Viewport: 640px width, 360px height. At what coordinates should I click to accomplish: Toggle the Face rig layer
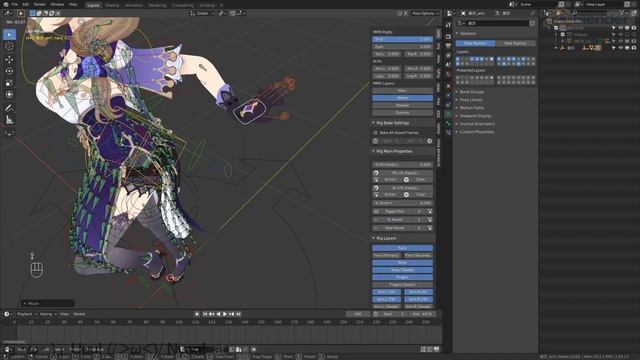click(x=402, y=248)
